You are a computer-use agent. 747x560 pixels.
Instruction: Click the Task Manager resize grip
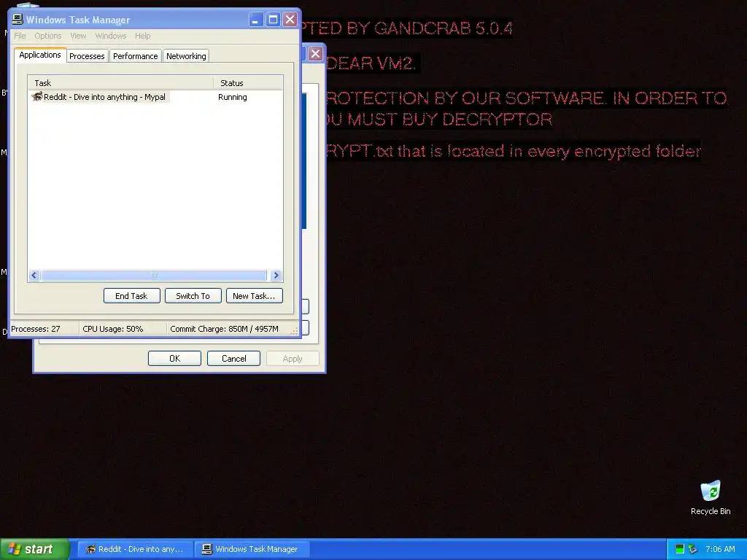click(294, 331)
